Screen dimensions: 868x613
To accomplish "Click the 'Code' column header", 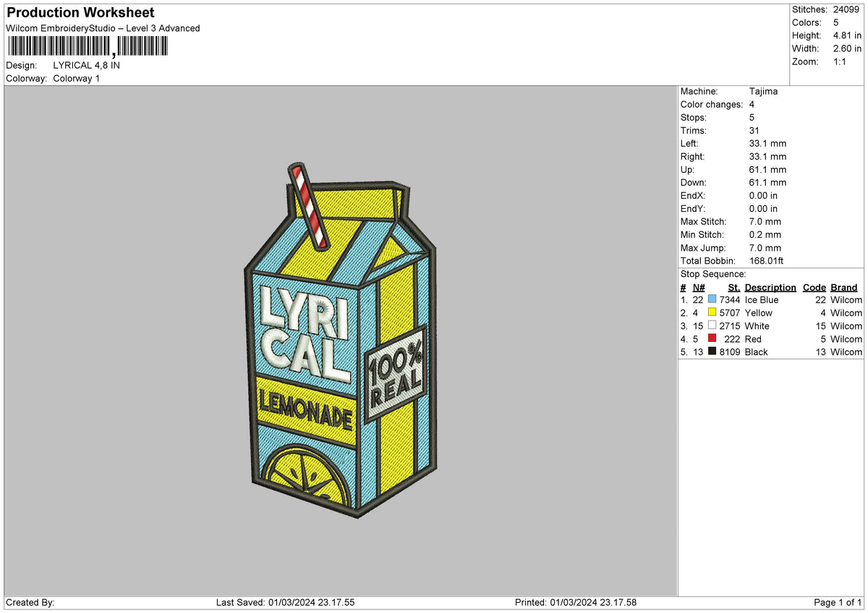I will click(814, 287).
